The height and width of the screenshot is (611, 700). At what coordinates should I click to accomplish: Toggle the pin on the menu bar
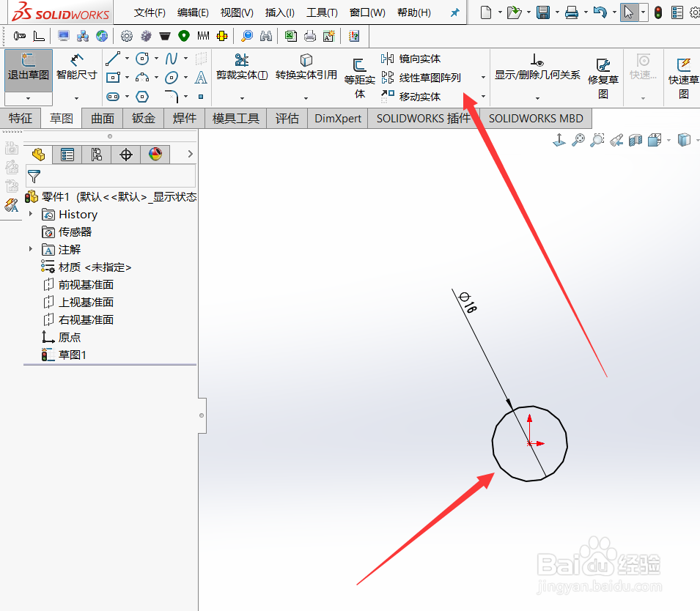point(455,12)
